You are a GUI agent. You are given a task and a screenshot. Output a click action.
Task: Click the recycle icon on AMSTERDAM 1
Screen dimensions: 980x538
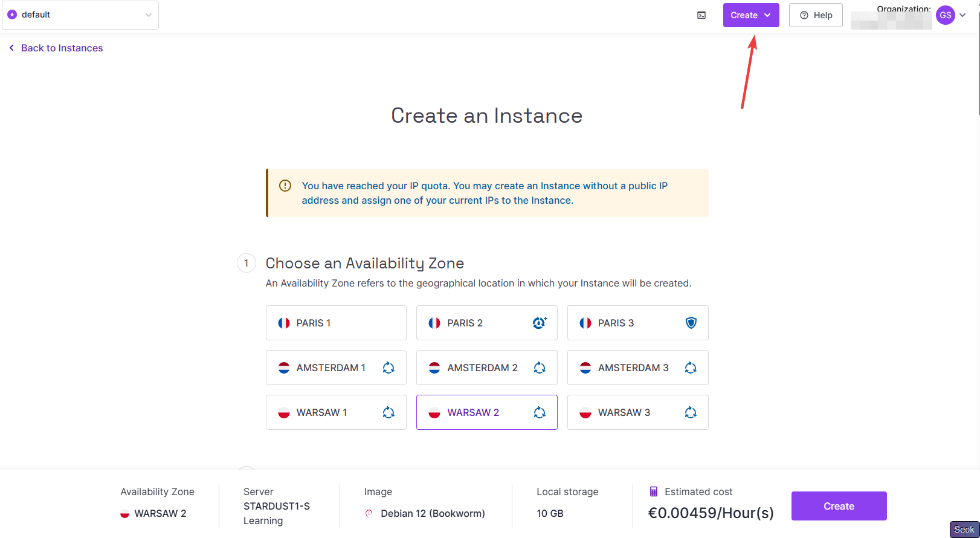click(388, 368)
